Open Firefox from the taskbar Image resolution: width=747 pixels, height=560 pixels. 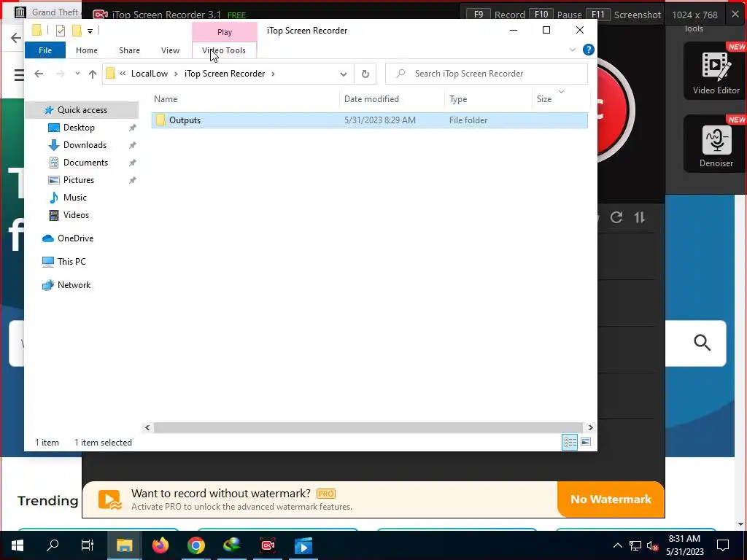160,545
